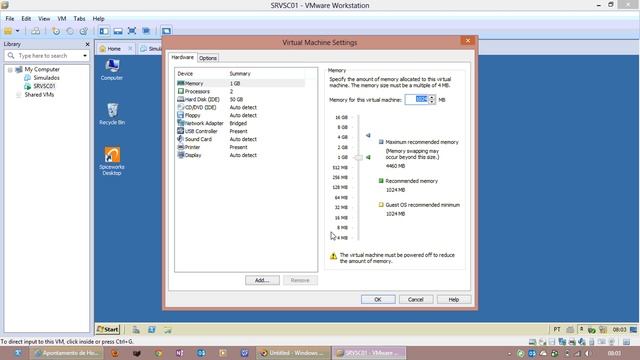The width and height of the screenshot is (640, 360).
Task: Select the Memory device row
Action: [x=241, y=83]
